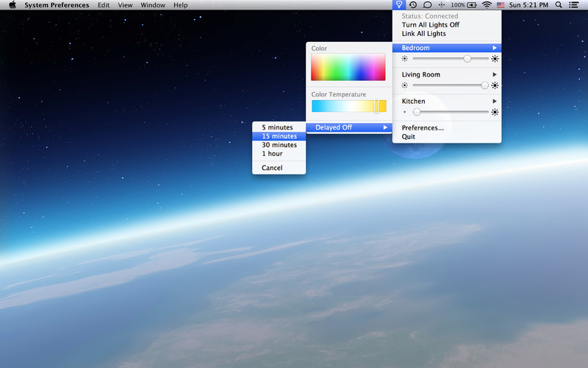Click Turn All Lights Off
Screen dimensions: 588x368
tap(431, 25)
